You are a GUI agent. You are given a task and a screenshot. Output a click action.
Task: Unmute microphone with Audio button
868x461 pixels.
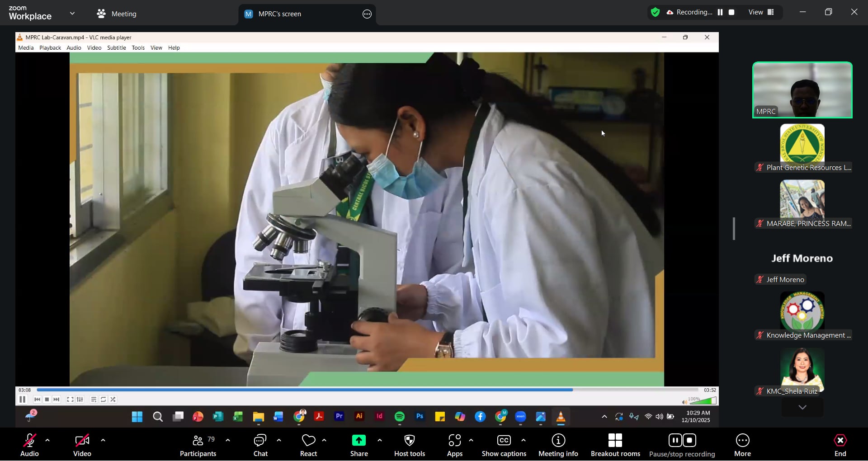point(29,446)
